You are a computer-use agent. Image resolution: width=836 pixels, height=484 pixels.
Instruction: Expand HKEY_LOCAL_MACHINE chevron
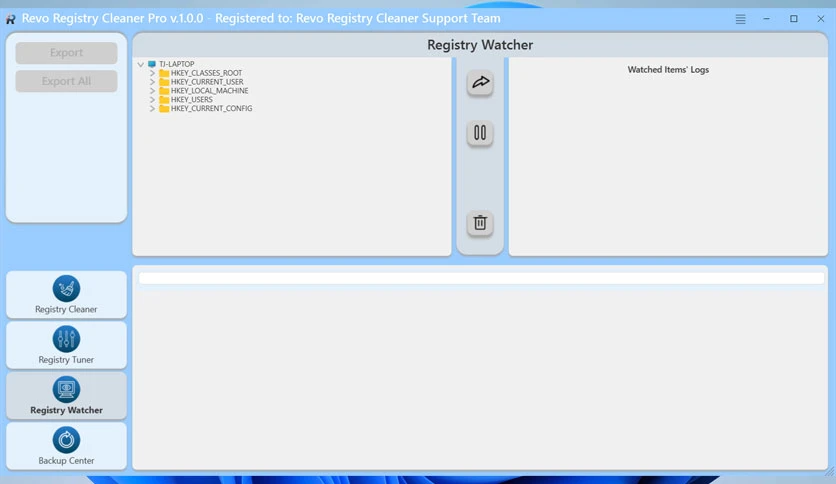[152, 91]
